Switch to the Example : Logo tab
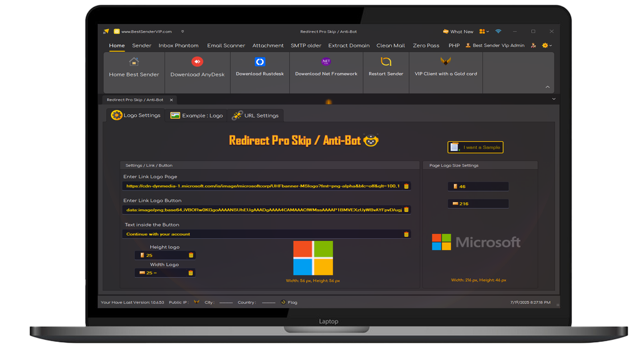 [x=196, y=115]
